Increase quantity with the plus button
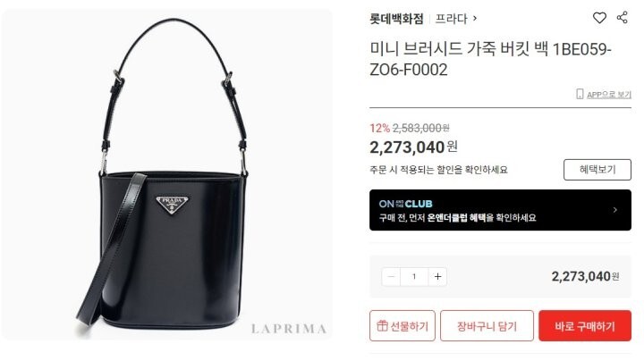The image size is (644, 361). tap(437, 277)
